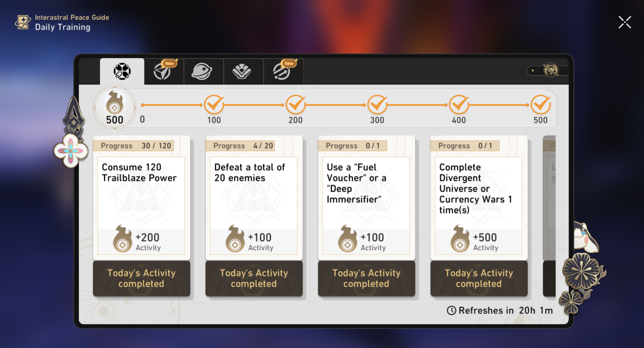The width and height of the screenshot is (644, 348).
Task: Click the four-petal flower bookmark ornament
Action: [71, 151]
